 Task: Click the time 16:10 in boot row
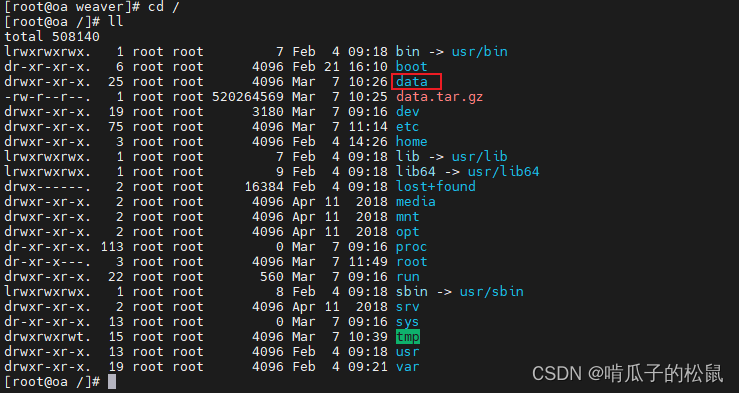click(368, 67)
